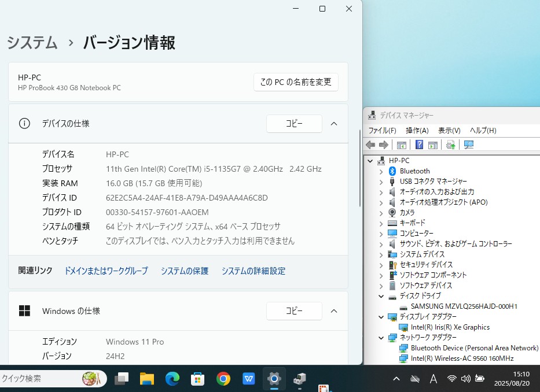Viewport: 540px width, 392px height.
Task: Open WPS Office from the taskbar
Action: point(249,379)
